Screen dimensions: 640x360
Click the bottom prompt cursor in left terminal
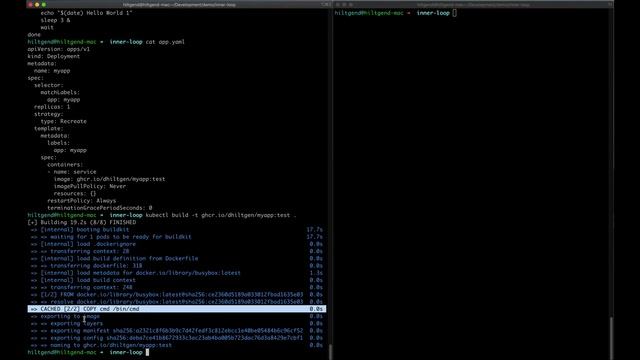[x=147, y=352]
